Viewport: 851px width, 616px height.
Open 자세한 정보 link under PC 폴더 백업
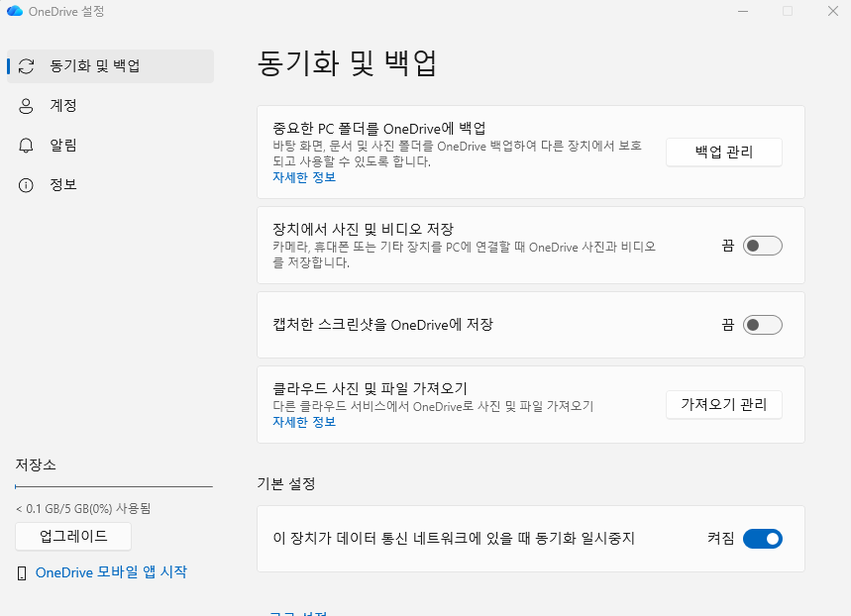(x=304, y=177)
